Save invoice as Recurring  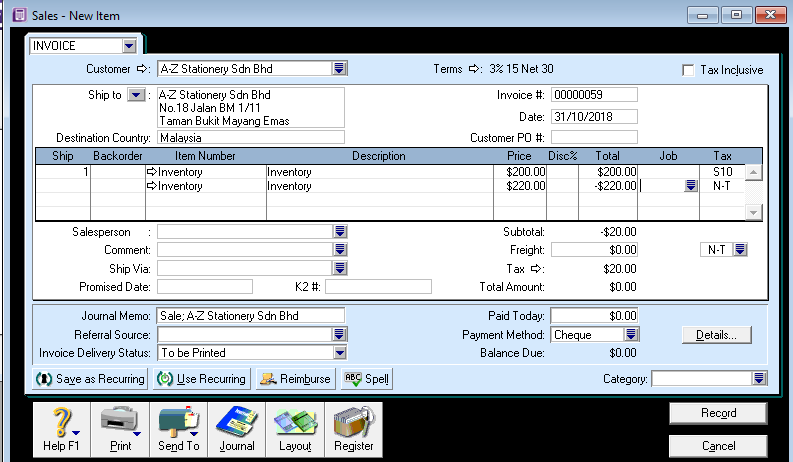pos(90,379)
